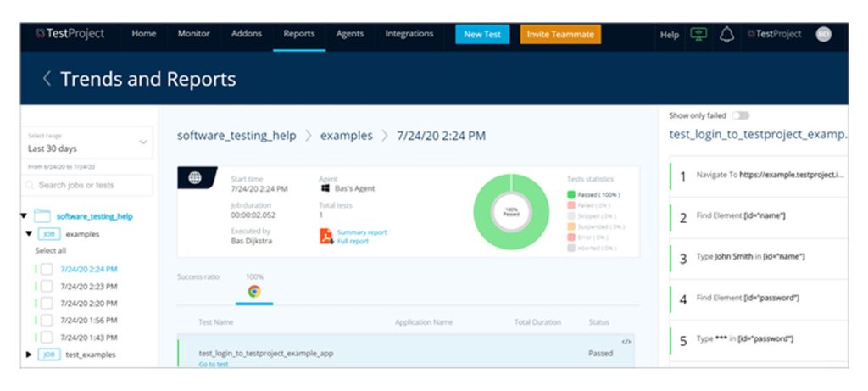The height and width of the screenshot is (391, 868).
Task: Click the green Passed legend swatch
Action: (x=571, y=195)
